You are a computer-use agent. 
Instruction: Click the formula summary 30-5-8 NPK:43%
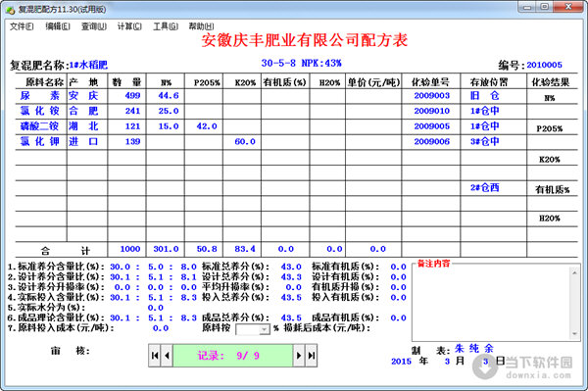(302, 63)
